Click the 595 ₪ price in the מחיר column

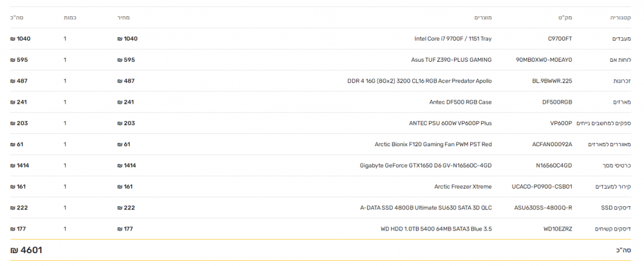coord(126,60)
